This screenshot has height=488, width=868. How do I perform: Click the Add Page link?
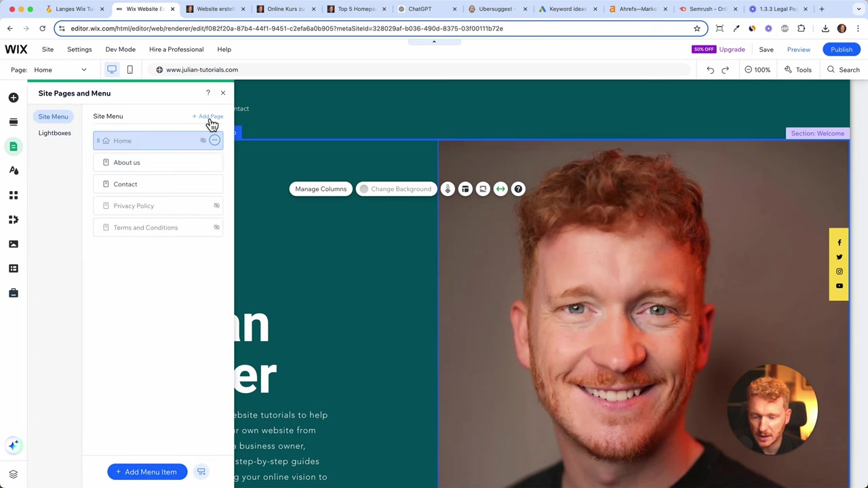click(x=208, y=117)
